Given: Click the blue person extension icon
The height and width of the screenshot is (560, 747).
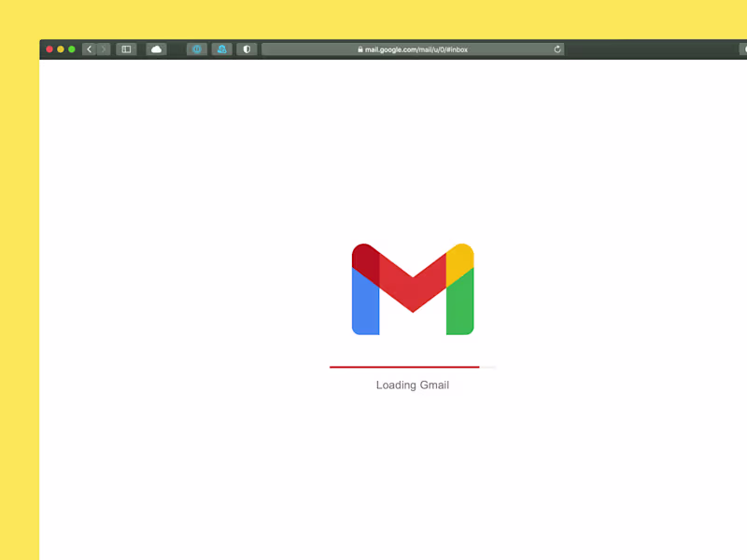Looking at the screenshot, I should pos(222,49).
